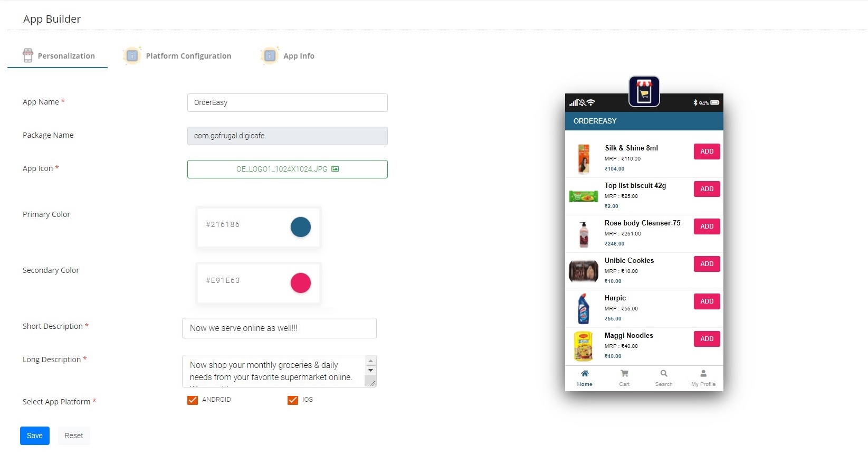Click the image icon in App Icon field

point(335,169)
